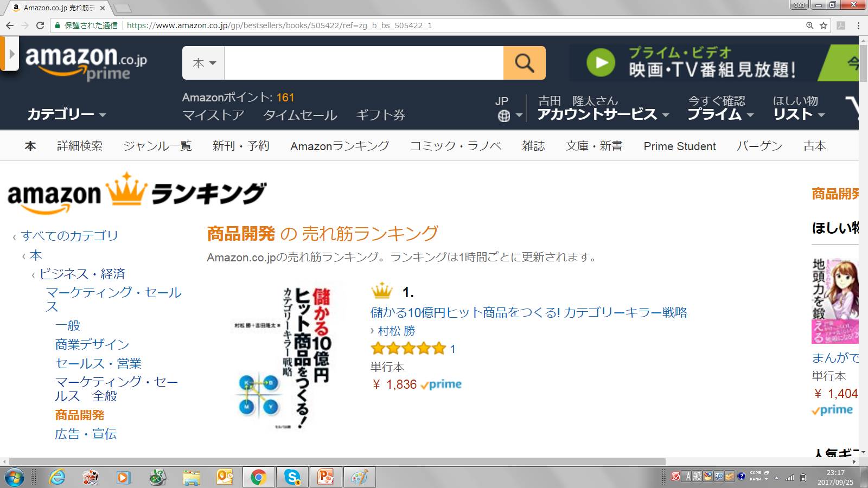The width and height of the screenshot is (868, 488).
Task: Show hidden system tray icons arrow
Action: pyautogui.click(x=777, y=478)
